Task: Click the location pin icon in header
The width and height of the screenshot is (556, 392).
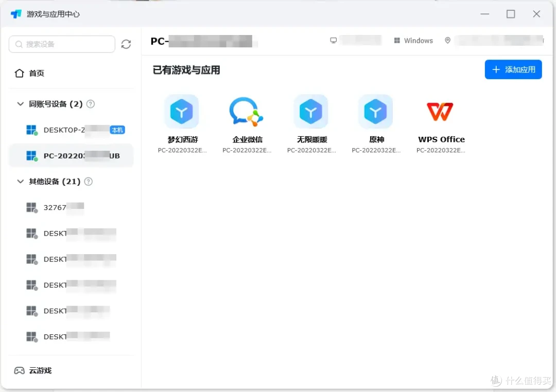Action: (x=447, y=41)
